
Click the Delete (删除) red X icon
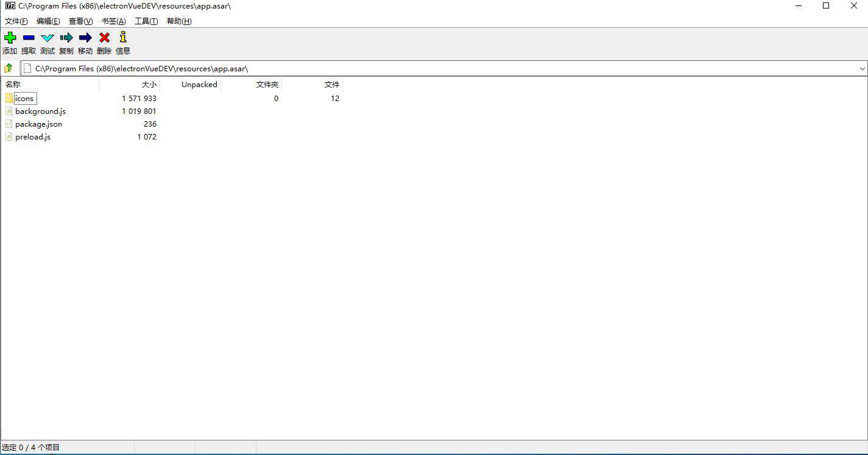click(104, 38)
